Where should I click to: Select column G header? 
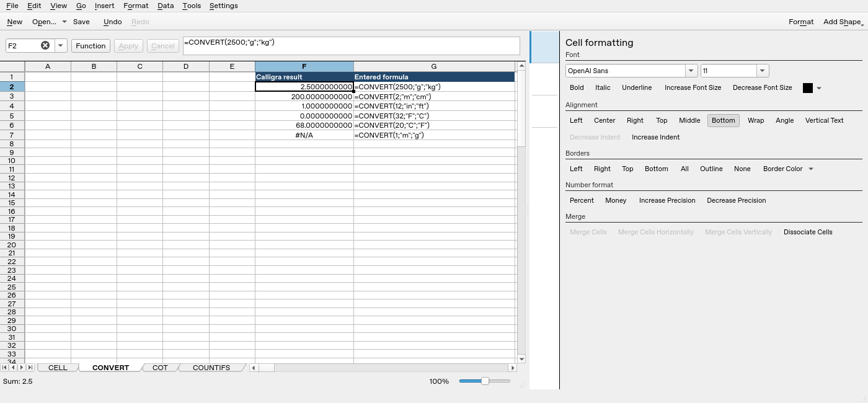tap(434, 66)
